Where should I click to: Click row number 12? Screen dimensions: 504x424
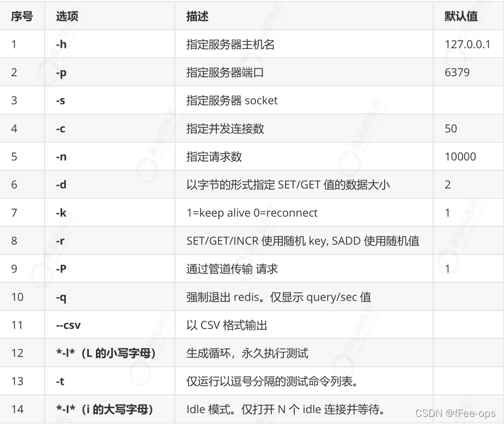point(17,353)
